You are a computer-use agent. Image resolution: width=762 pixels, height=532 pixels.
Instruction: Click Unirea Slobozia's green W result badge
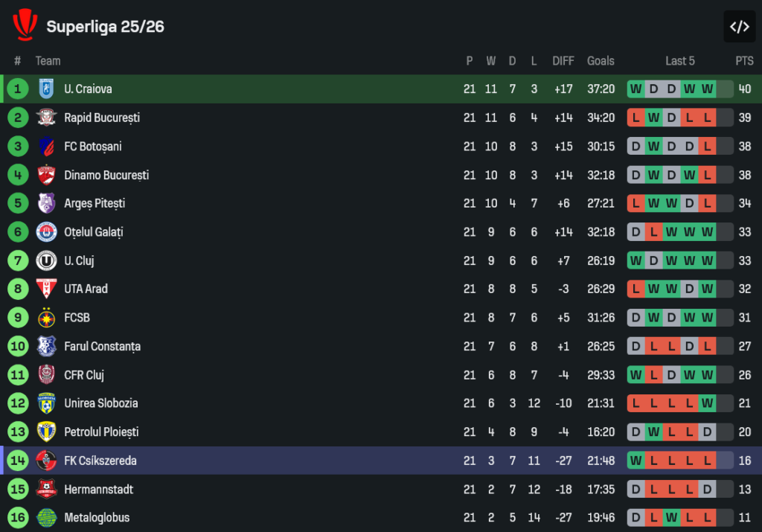tap(707, 403)
